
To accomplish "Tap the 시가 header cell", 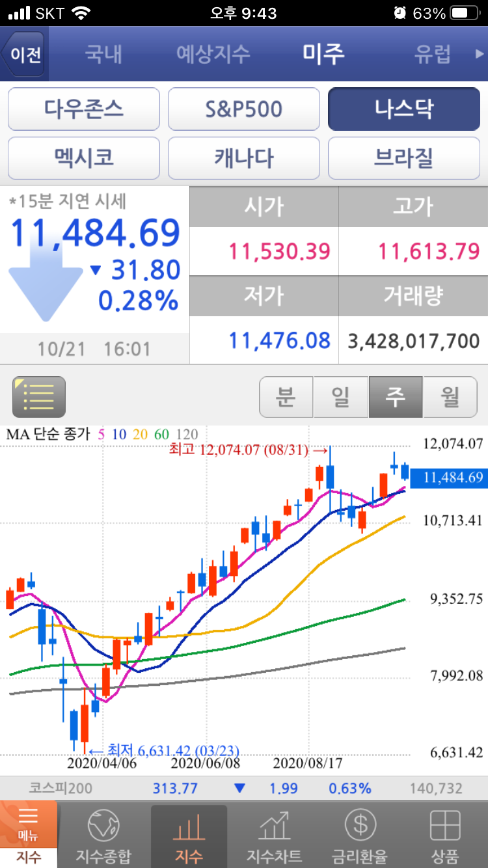I will pos(264,207).
